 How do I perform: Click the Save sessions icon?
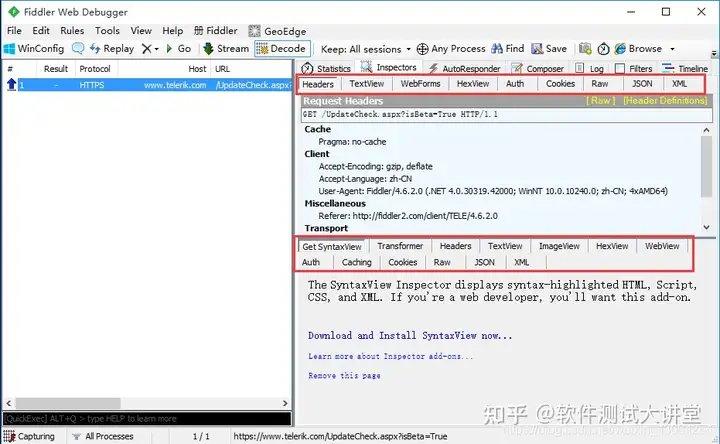(537, 49)
